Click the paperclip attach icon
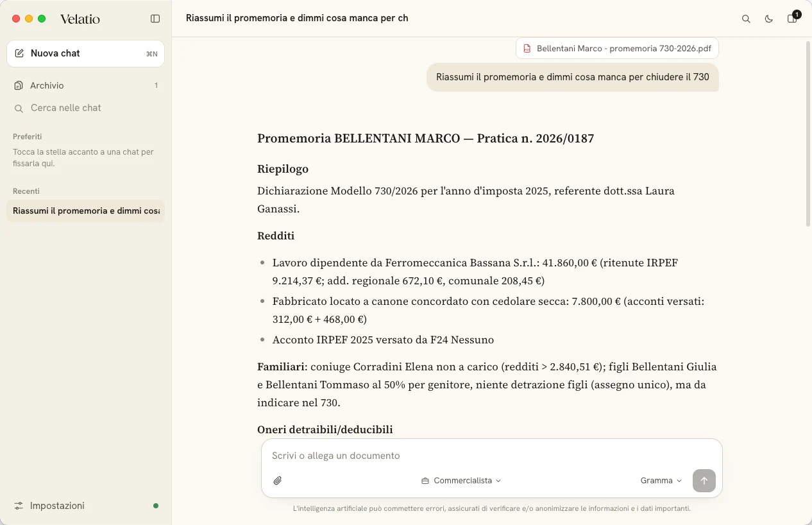This screenshot has width=812, height=525. 278,480
